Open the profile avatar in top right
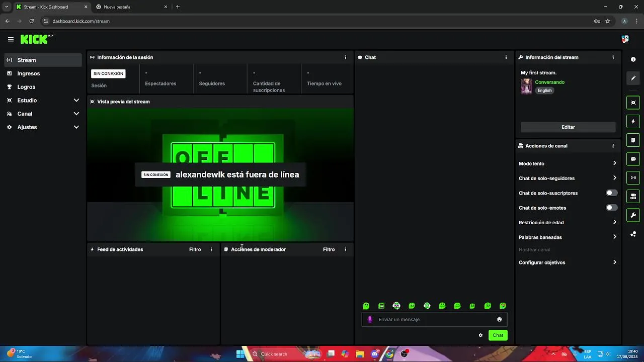The image size is (644, 362). [625, 39]
